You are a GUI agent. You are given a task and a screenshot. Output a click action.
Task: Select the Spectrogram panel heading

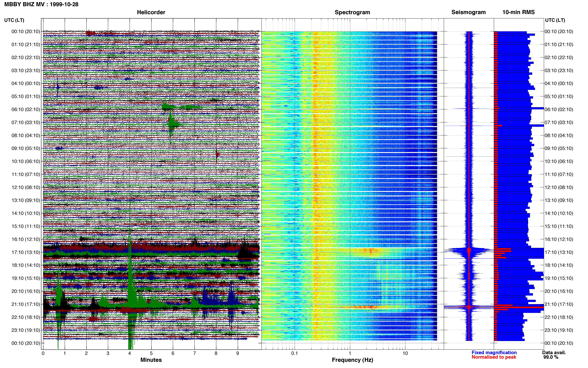[x=352, y=12]
